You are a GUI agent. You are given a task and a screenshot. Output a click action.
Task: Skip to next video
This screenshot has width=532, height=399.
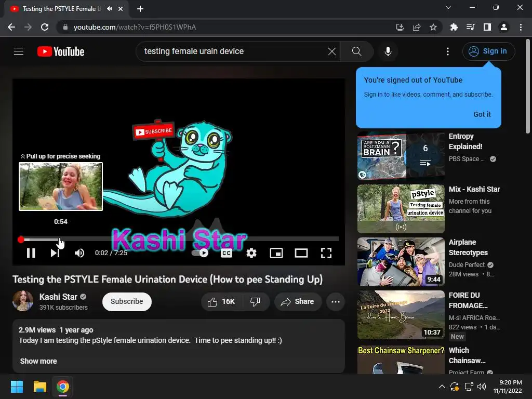tap(55, 253)
